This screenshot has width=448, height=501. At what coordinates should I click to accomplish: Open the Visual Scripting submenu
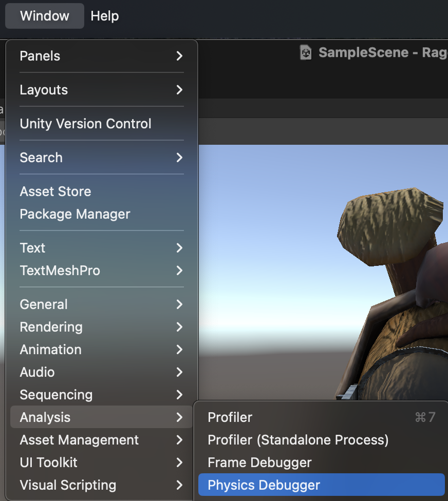pos(101,485)
